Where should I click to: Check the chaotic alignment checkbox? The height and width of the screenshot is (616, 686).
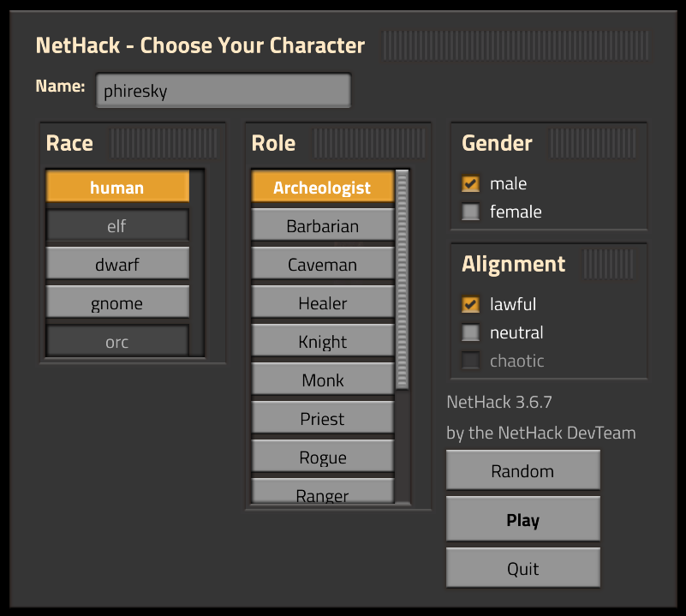pos(471,361)
